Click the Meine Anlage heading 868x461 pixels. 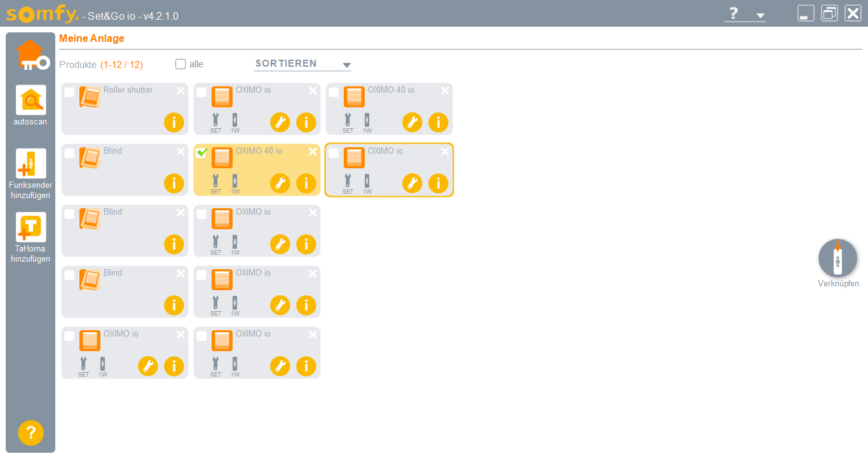(x=92, y=38)
